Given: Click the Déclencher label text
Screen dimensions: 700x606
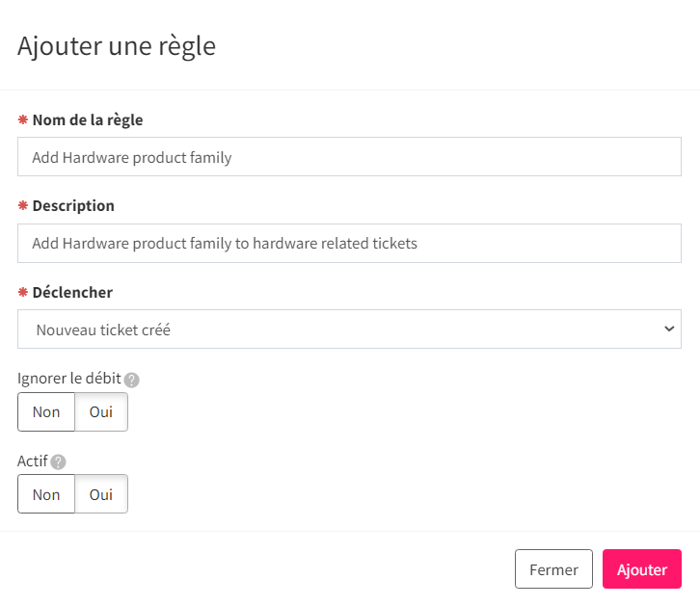Looking at the screenshot, I should (x=72, y=292).
